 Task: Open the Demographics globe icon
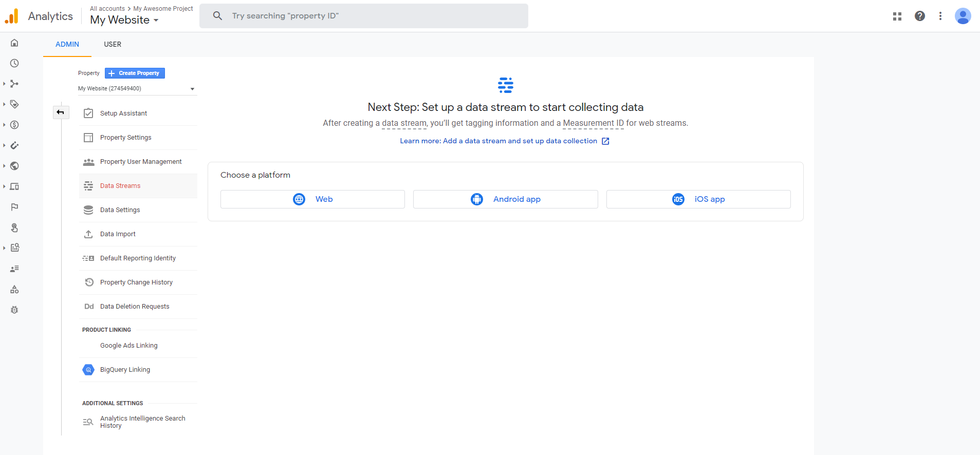pos(14,166)
